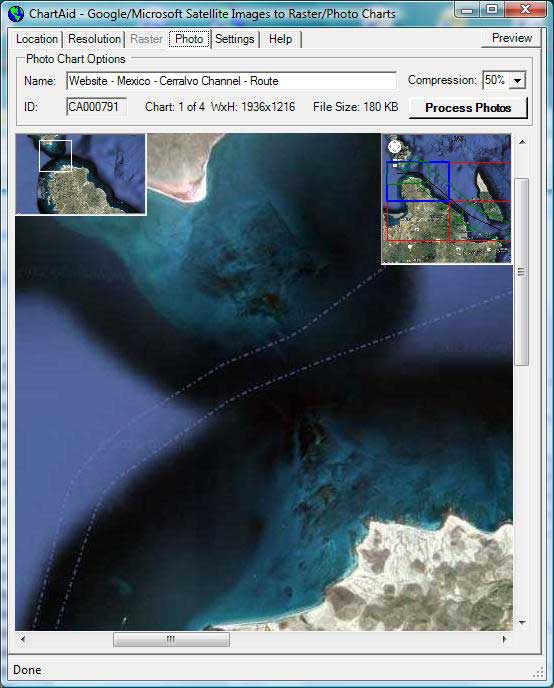The width and height of the screenshot is (554, 688).
Task: Click the blue chart rectangle in overview map
Action: point(418,181)
